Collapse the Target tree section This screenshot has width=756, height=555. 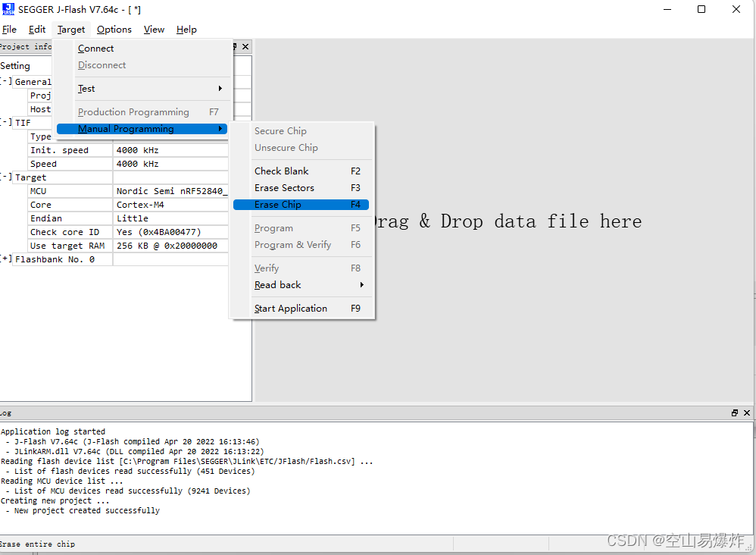(x=6, y=177)
